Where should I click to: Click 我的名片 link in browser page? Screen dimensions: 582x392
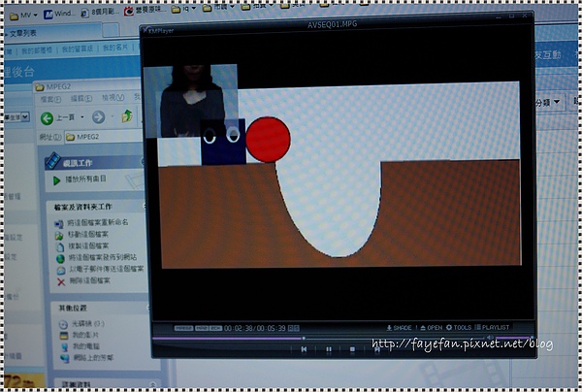pos(115,48)
